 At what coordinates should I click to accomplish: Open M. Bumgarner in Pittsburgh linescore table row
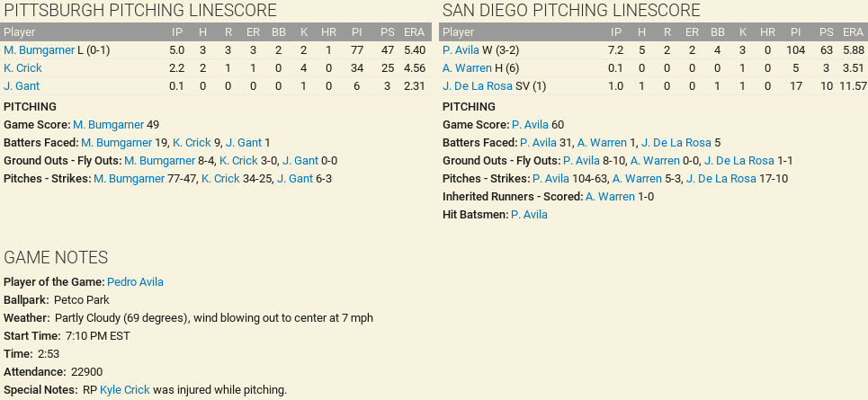[x=40, y=50]
